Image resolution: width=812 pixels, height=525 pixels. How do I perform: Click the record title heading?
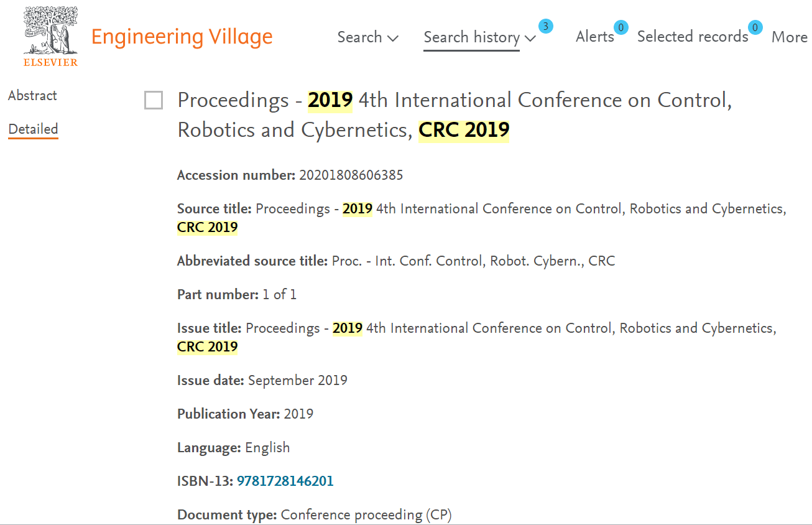click(454, 115)
